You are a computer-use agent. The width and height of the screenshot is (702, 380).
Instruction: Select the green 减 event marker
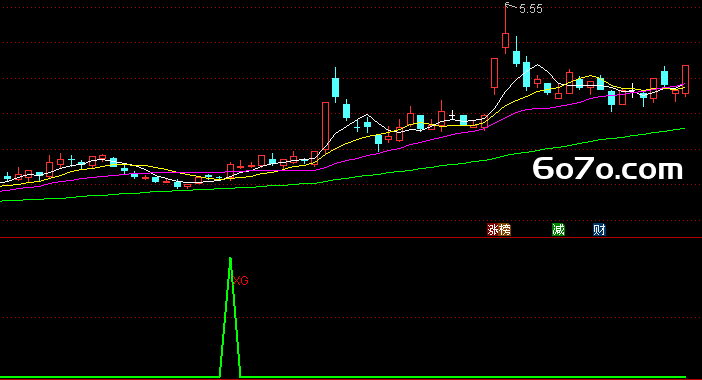[x=558, y=230]
